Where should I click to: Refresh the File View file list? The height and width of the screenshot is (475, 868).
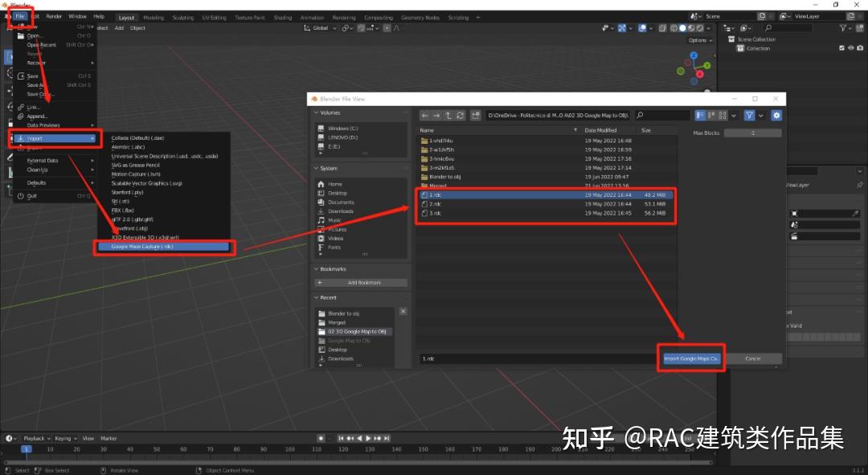[x=460, y=115]
